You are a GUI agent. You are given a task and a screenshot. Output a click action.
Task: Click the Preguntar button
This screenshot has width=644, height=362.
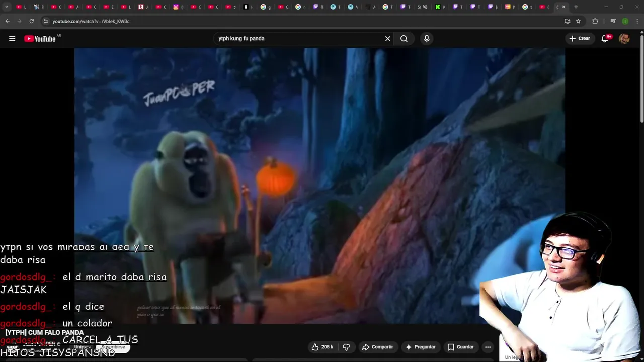pos(421,347)
